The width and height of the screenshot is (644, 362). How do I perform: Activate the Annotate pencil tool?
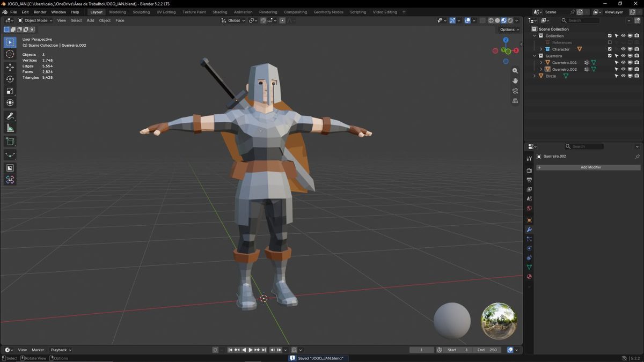10,116
